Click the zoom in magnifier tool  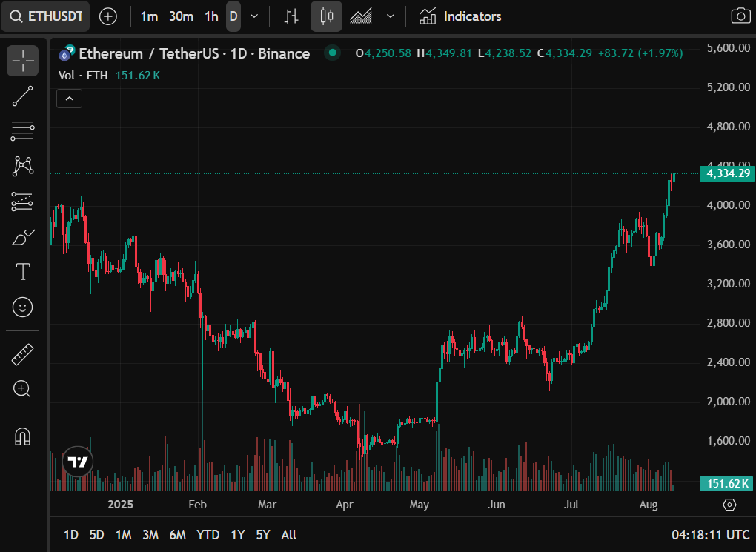click(x=23, y=389)
